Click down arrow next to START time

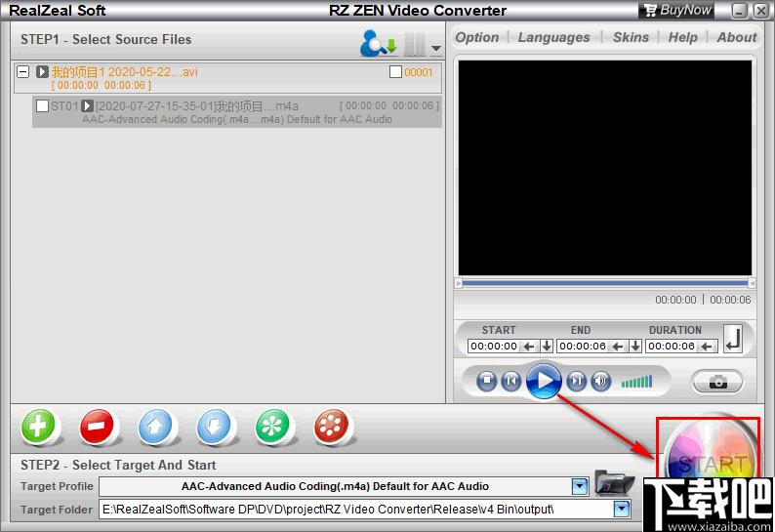(547, 346)
